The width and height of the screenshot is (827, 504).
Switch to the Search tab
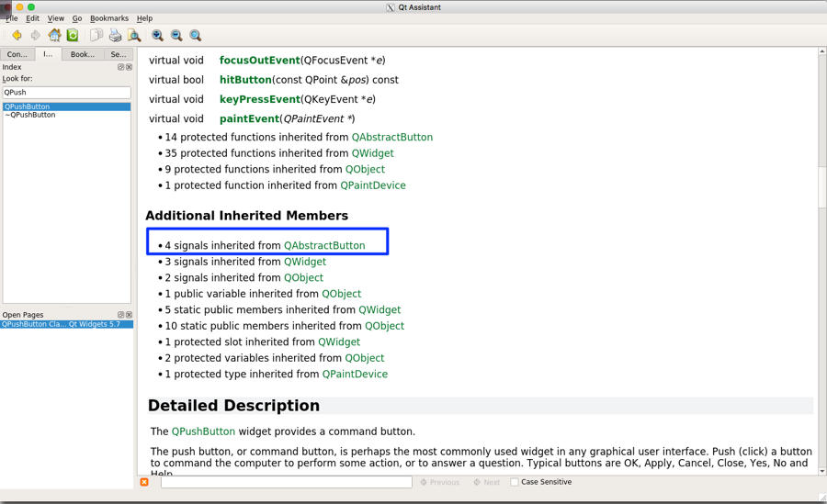[x=118, y=54]
